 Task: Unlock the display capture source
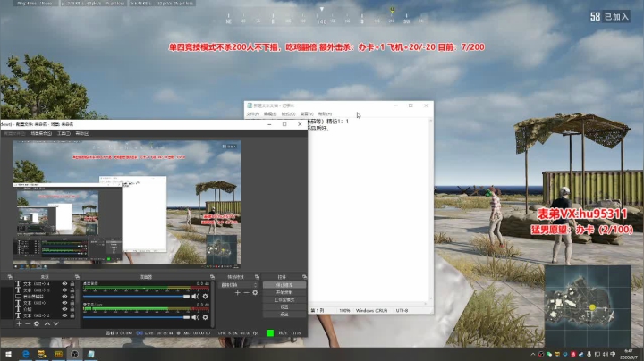point(72,296)
